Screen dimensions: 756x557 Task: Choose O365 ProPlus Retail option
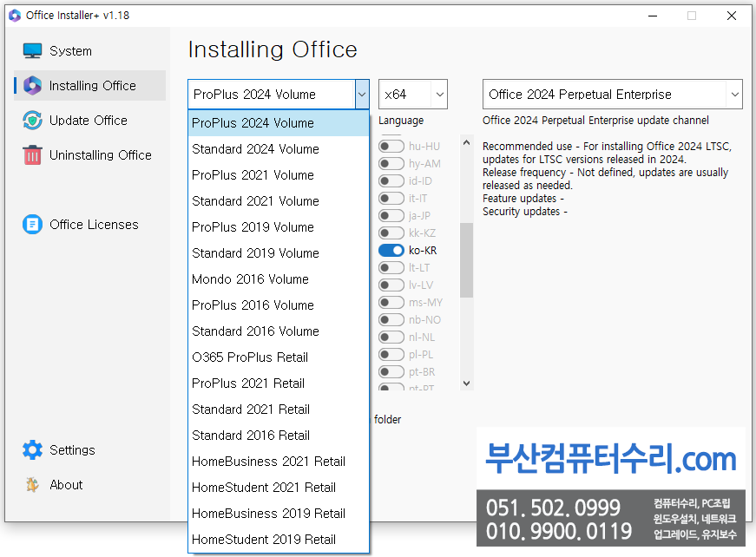pos(279,357)
